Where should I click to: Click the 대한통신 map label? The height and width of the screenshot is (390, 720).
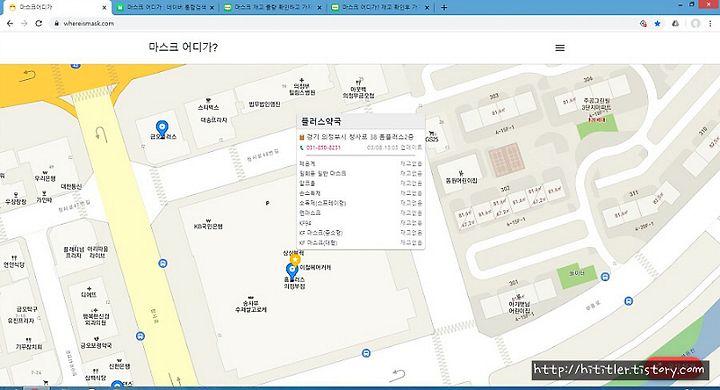pos(71,187)
